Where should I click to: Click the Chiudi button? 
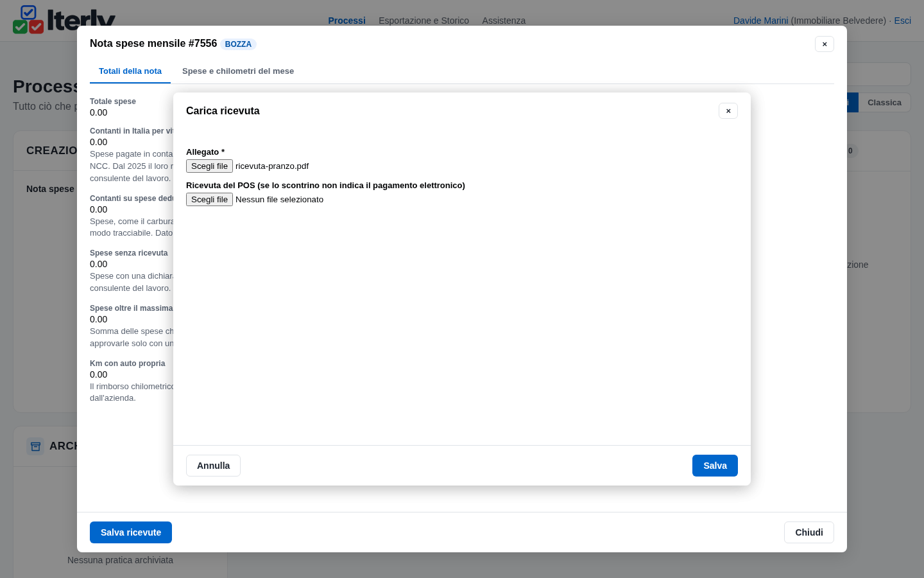point(809,532)
